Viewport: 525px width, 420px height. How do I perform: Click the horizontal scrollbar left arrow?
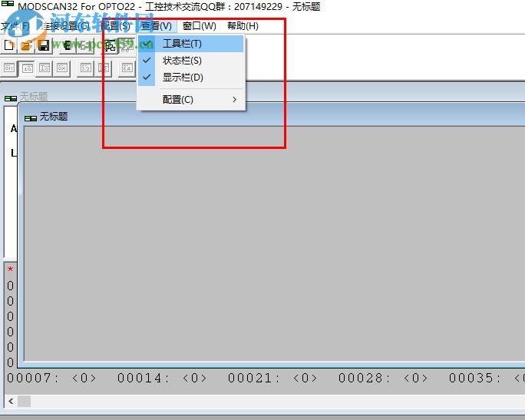(11, 401)
